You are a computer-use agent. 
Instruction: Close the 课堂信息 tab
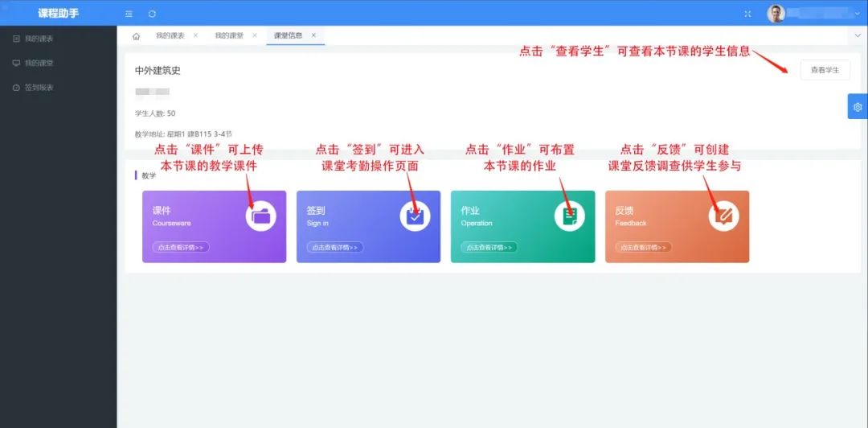313,35
